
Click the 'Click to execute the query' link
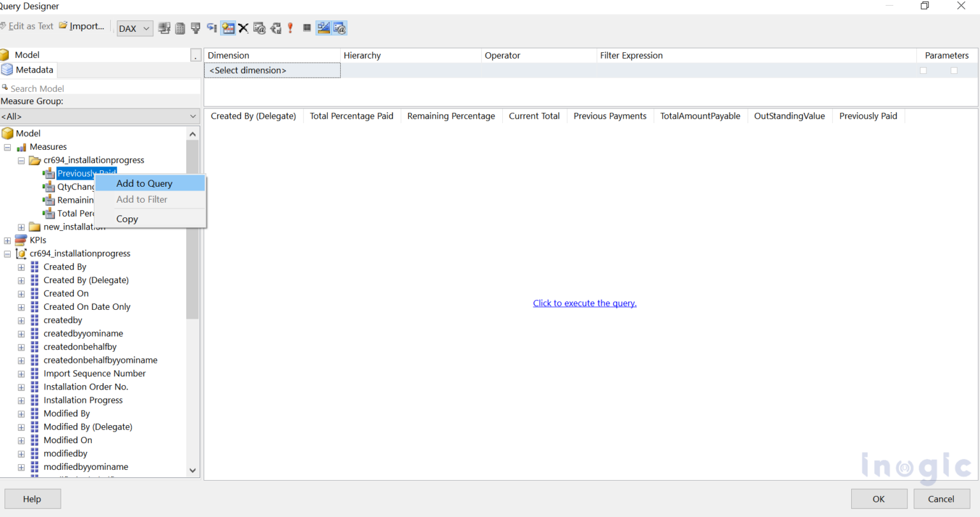(x=584, y=303)
